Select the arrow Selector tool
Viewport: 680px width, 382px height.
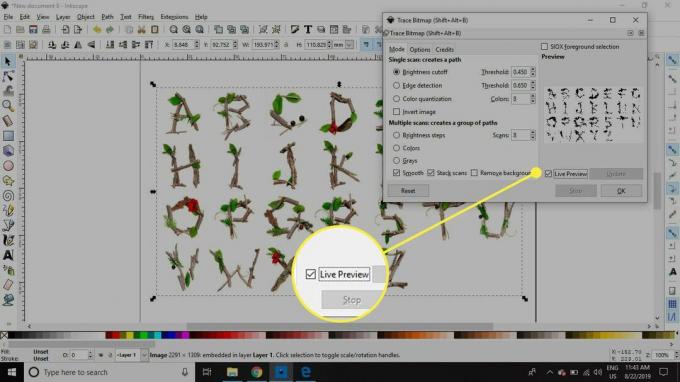coord(8,61)
